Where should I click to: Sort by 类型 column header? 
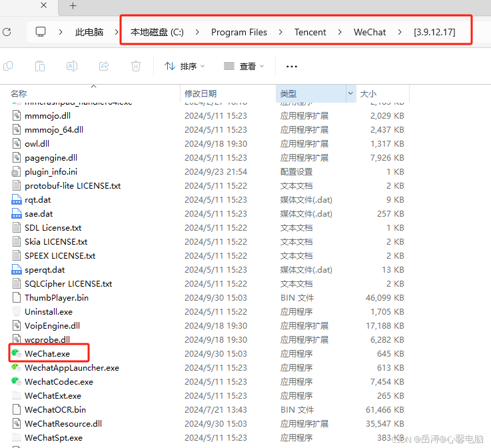point(288,93)
